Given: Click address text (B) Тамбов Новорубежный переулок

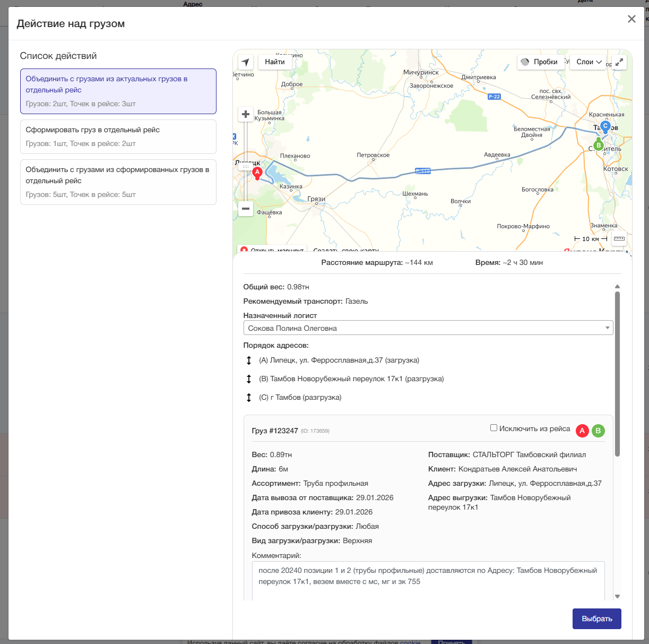Looking at the screenshot, I should [351, 379].
